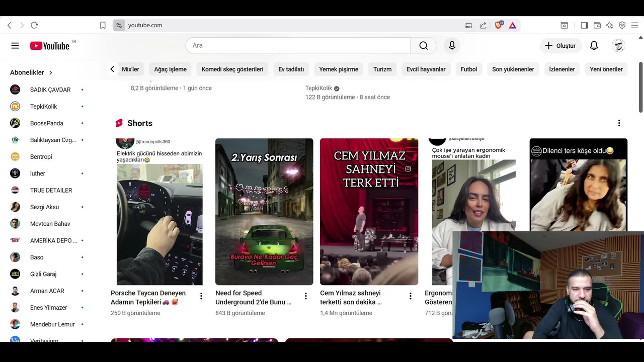Screen dimensions: 644x362
Task: Select the Evcil hayvanlar chip
Action: click(x=426, y=69)
